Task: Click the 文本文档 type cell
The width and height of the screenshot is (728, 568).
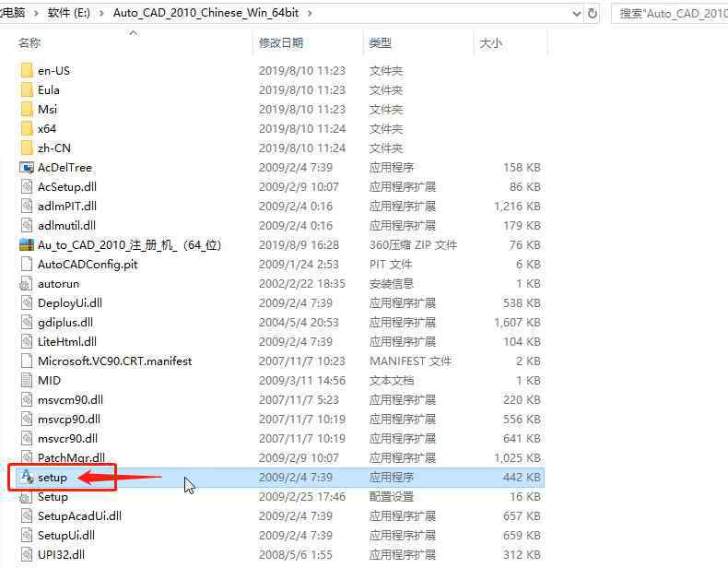Action: (x=392, y=381)
